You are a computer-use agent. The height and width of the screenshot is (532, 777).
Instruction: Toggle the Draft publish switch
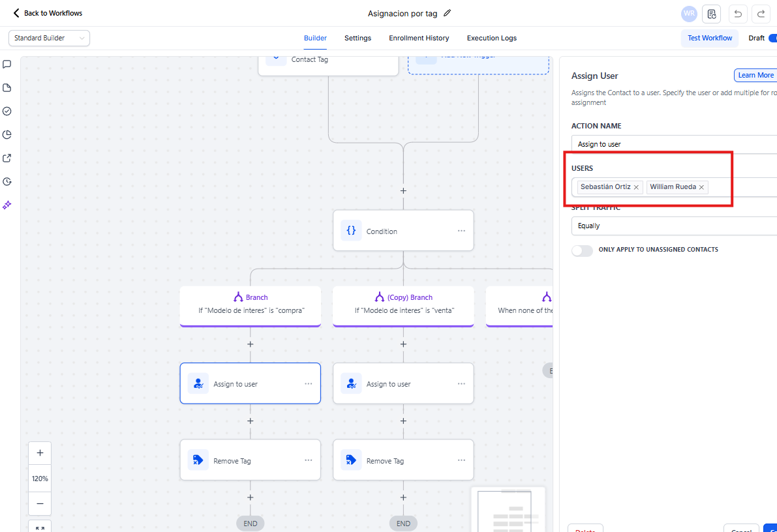(772, 38)
